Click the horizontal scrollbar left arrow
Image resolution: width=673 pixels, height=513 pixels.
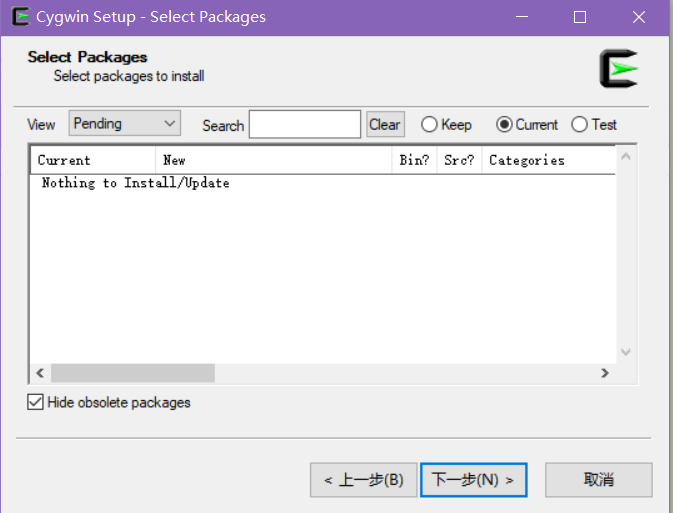(40, 373)
